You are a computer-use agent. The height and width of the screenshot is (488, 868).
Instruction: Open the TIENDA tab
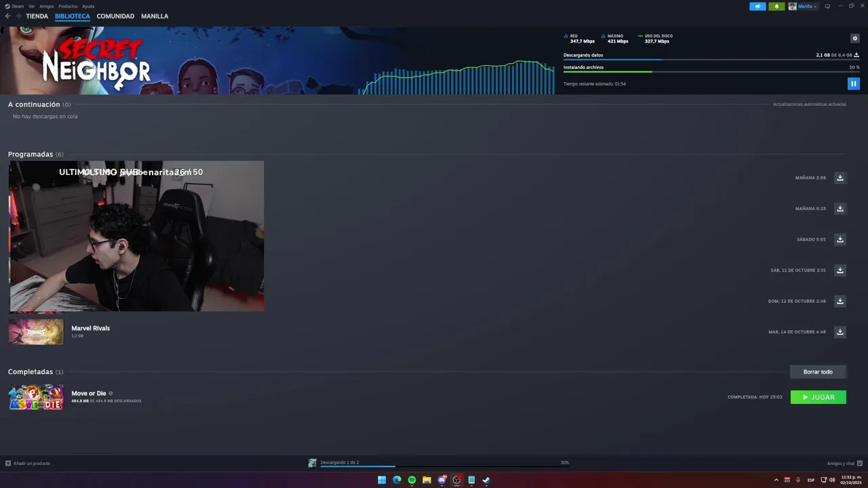coord(37,16)
